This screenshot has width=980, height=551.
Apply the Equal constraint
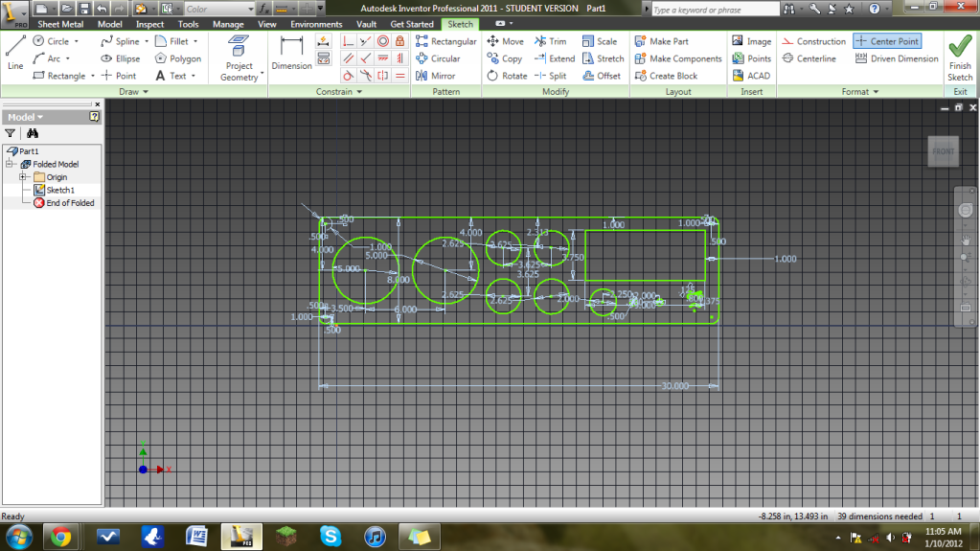pyautogui.click(x=400, y=76)
